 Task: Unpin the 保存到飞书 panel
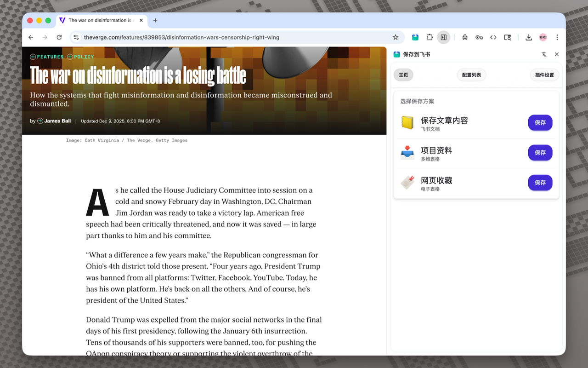[544, 54]
